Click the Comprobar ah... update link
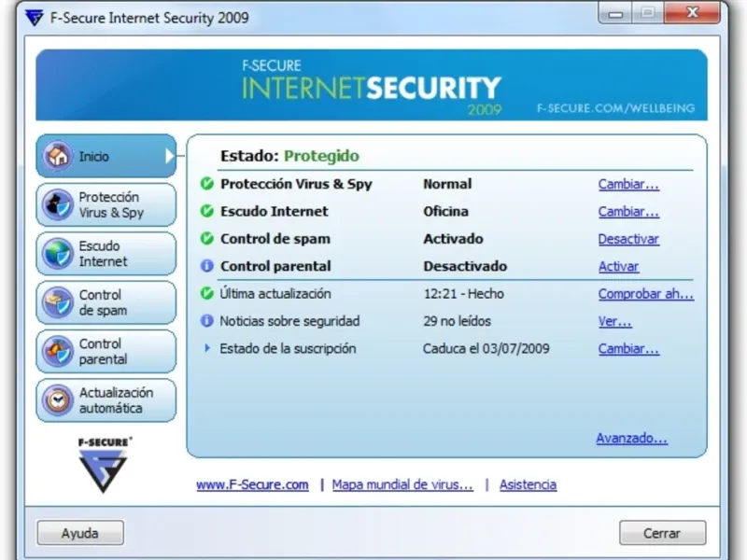This screenshot has width=747, height=560. point(646,294)
